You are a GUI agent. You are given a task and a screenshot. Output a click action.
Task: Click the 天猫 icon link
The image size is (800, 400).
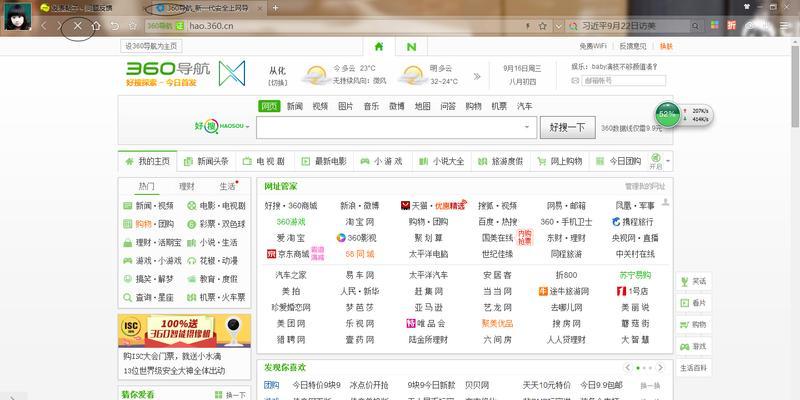tap(406, 206)
